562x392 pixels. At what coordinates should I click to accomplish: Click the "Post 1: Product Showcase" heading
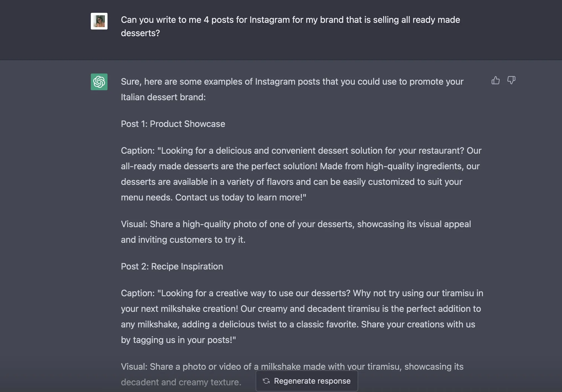(173, 124)
